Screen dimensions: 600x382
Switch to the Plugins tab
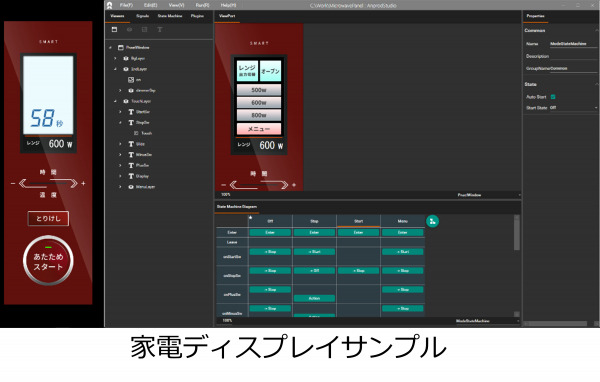[197, 16]
